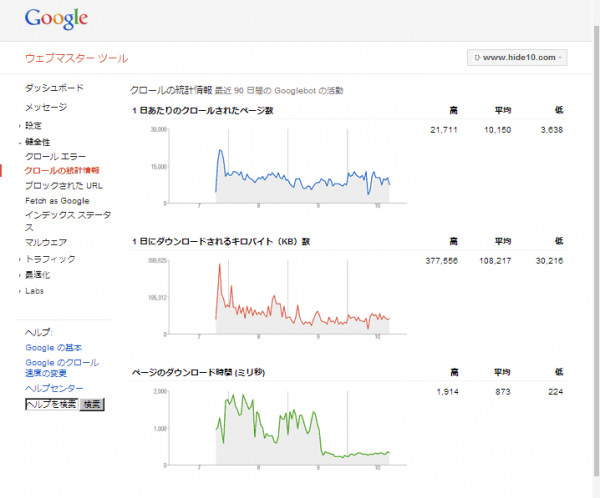Click high value 377,556
600x498 pixels.
(442, 261)
